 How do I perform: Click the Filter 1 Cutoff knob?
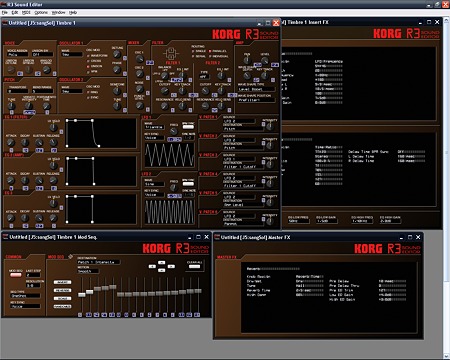click(x=164, y=91)
